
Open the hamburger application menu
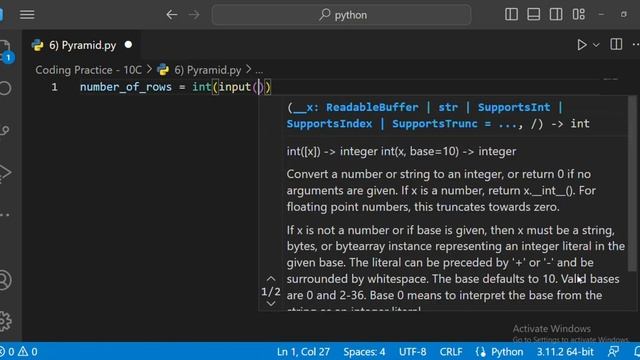tap(27, 15)
